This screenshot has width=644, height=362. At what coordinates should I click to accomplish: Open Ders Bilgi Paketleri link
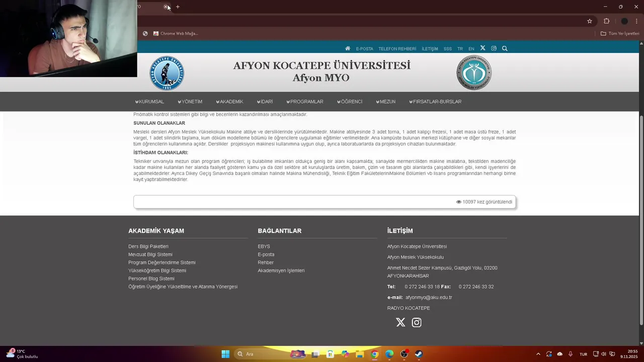tap(148, 246)
